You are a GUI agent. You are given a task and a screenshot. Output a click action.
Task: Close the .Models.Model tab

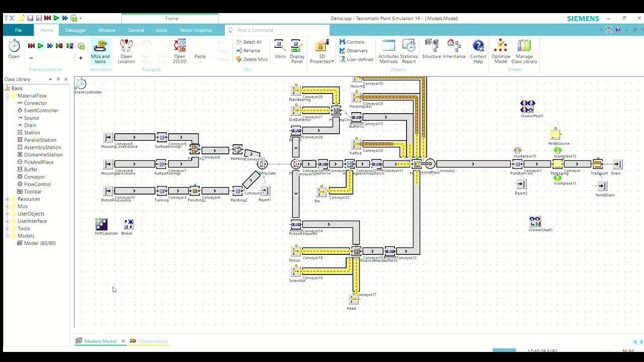(123, 341)
